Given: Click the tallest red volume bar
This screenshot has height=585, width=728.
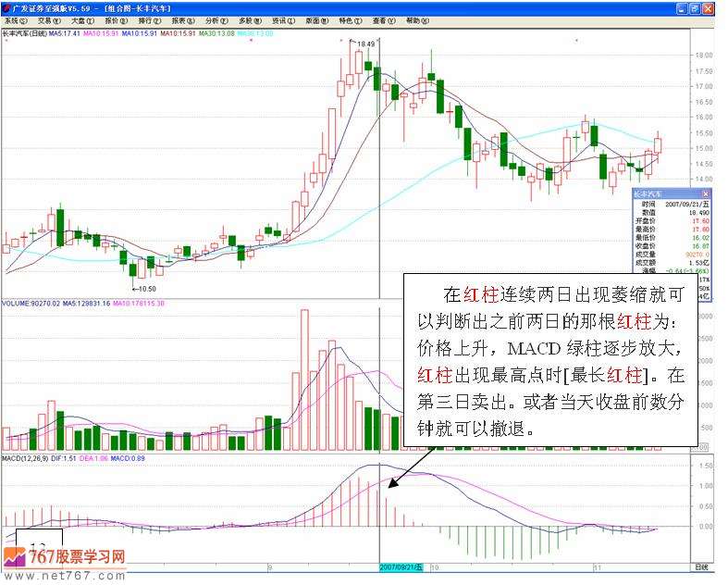Looking at the screenshot, I should point(303,380).
